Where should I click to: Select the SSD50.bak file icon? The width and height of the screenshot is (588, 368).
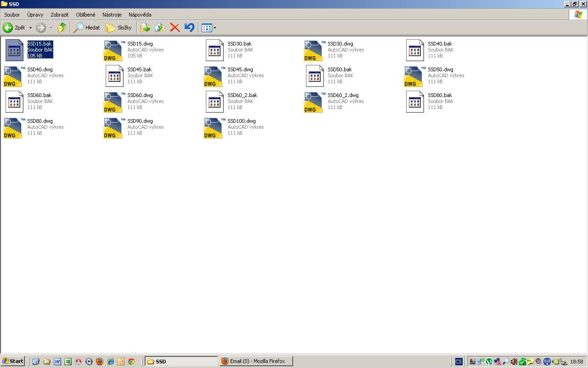point(315,76)
